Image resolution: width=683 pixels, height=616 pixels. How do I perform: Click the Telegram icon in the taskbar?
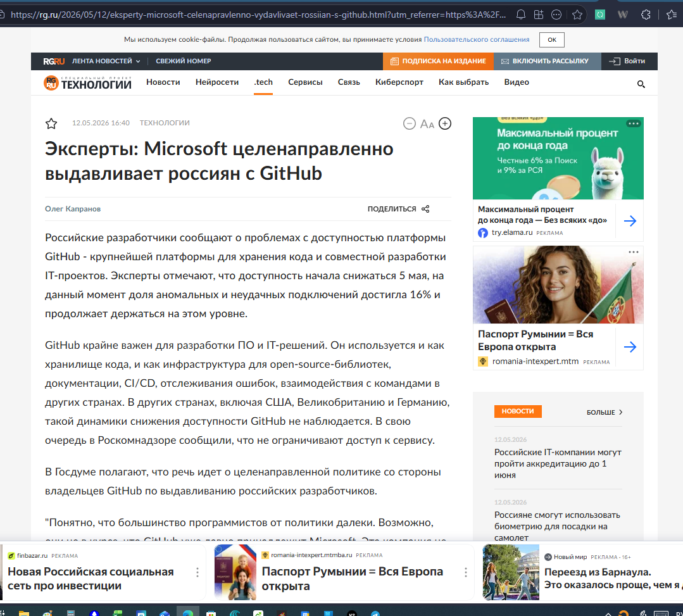[375, 613]
